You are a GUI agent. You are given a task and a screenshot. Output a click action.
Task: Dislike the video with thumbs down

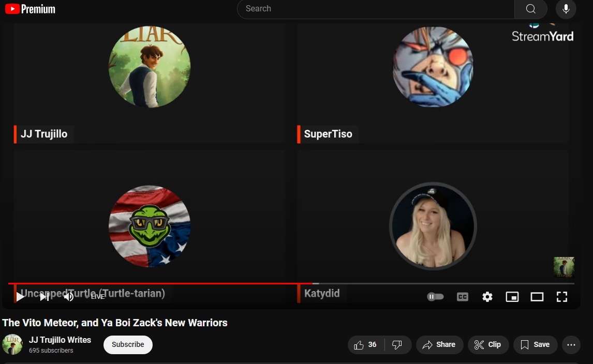[x=397, y=344]
